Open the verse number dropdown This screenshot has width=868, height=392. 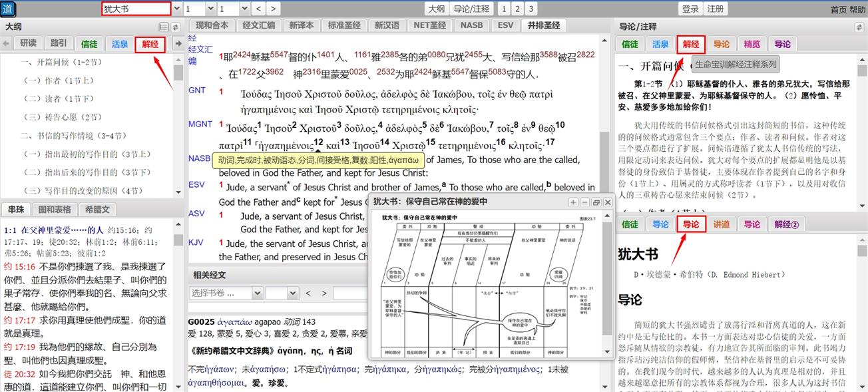[x=243, y=9]
